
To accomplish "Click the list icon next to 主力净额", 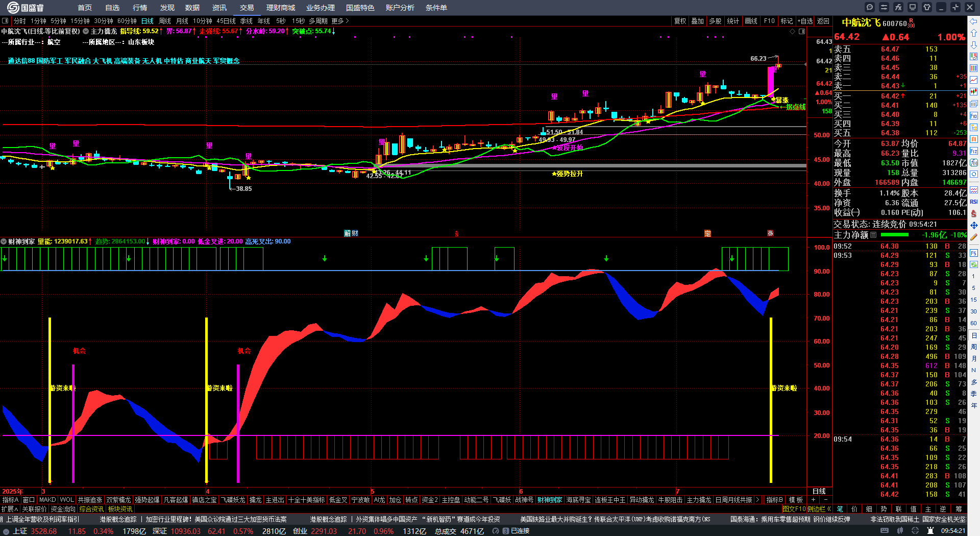I will (873, 235).
